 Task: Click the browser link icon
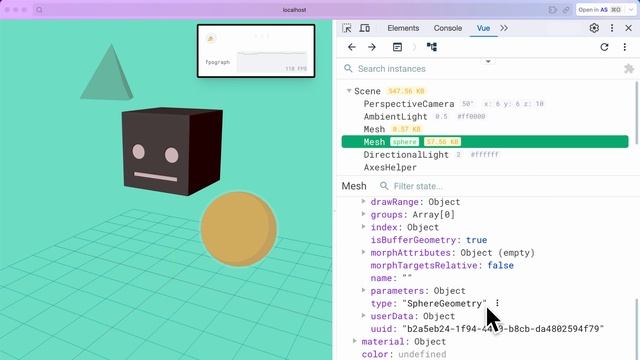[566, 10]
